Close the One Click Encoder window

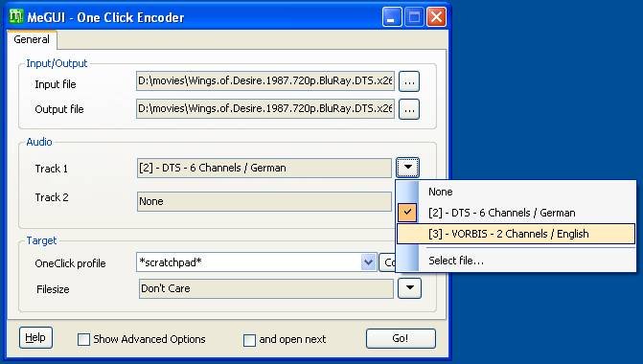click(x=436, y=17)
